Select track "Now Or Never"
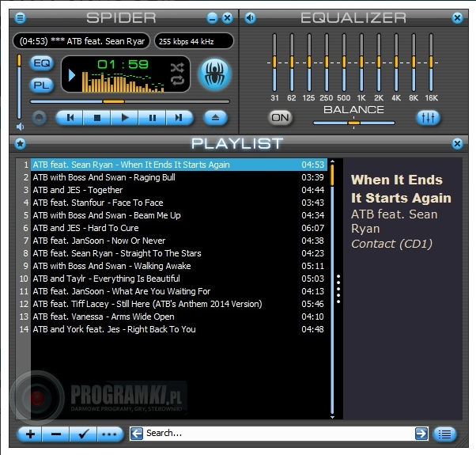Image resolution: width=476 pixels, height=455 pixels. [x=179, y=241]
